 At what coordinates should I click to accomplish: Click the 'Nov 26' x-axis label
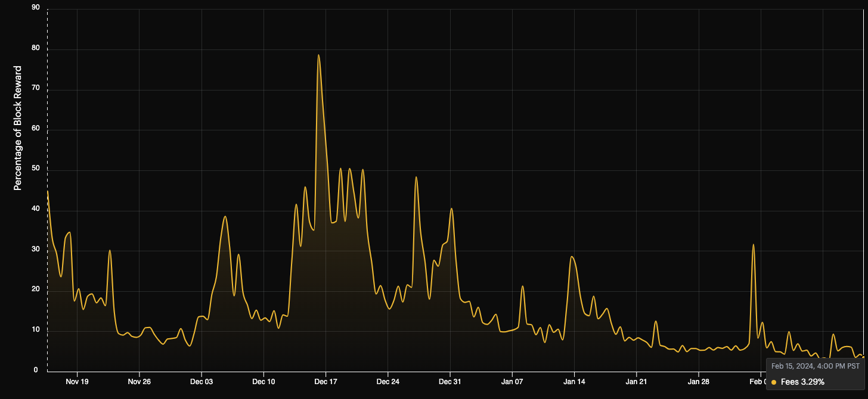point(139,382)
